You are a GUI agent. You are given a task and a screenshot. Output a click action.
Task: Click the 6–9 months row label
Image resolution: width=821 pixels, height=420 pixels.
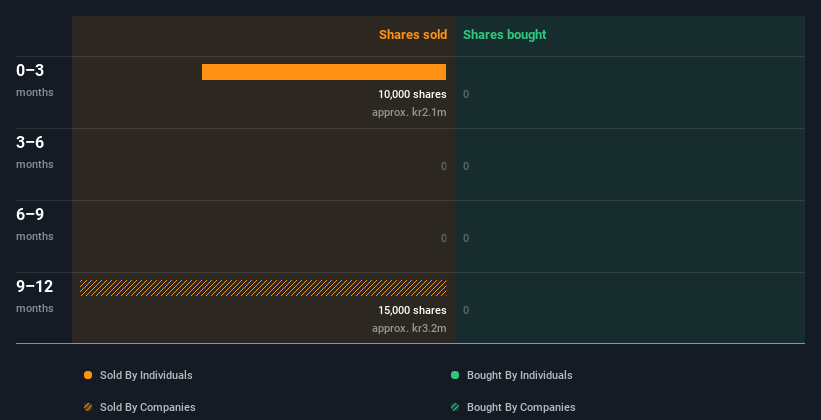tap(35, 224)
